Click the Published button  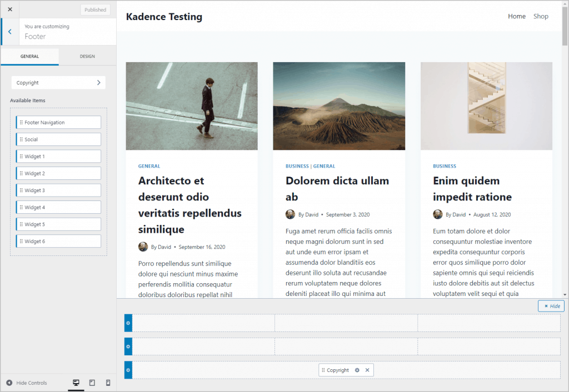pyautogui.click(x=95, y=9)
